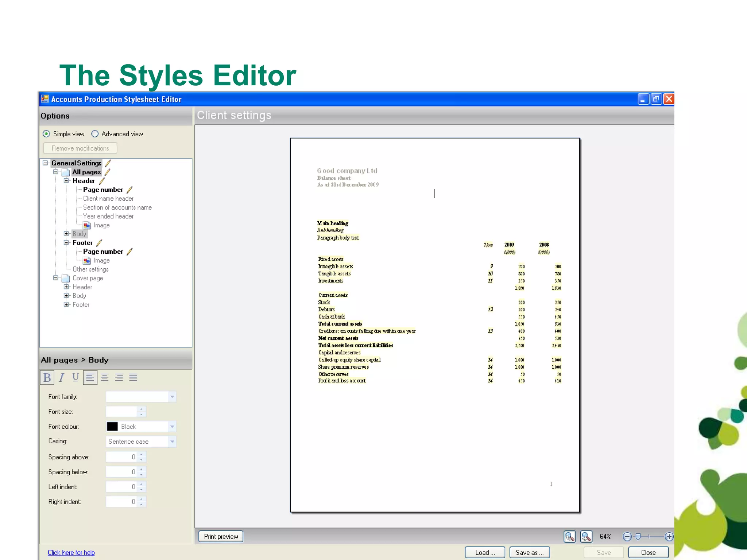Zoom in with plus button

pos(669,536)
